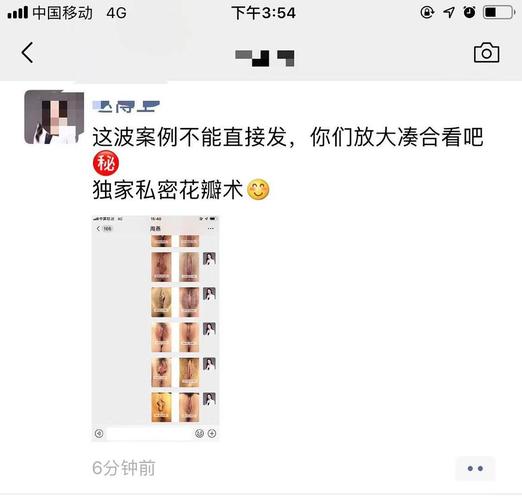Image resolution: width=522 pixels, height=500 pixels.
Task: Tap the battery indicator in status bar
Action: pos(500,13)
